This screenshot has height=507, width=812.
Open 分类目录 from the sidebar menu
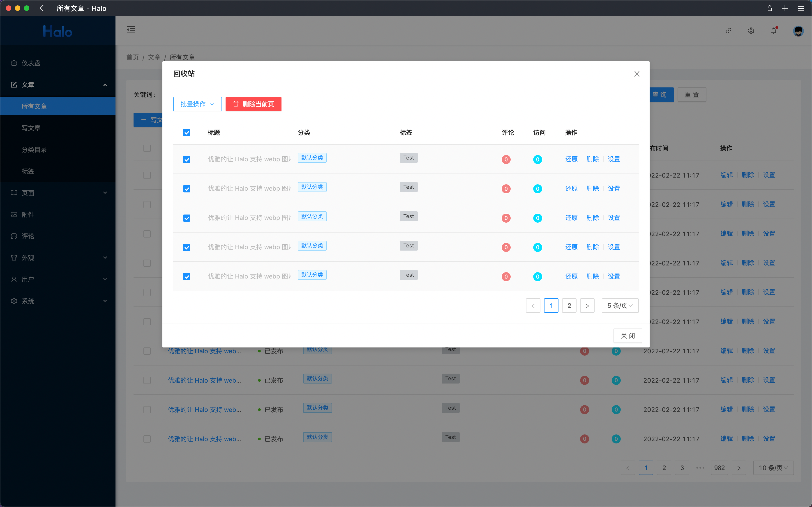tap(34, 150)
